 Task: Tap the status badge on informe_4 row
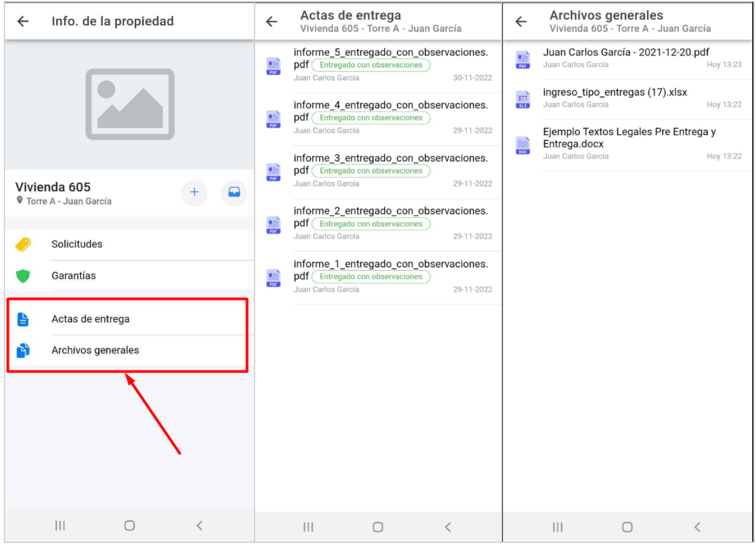pos(371,118)
